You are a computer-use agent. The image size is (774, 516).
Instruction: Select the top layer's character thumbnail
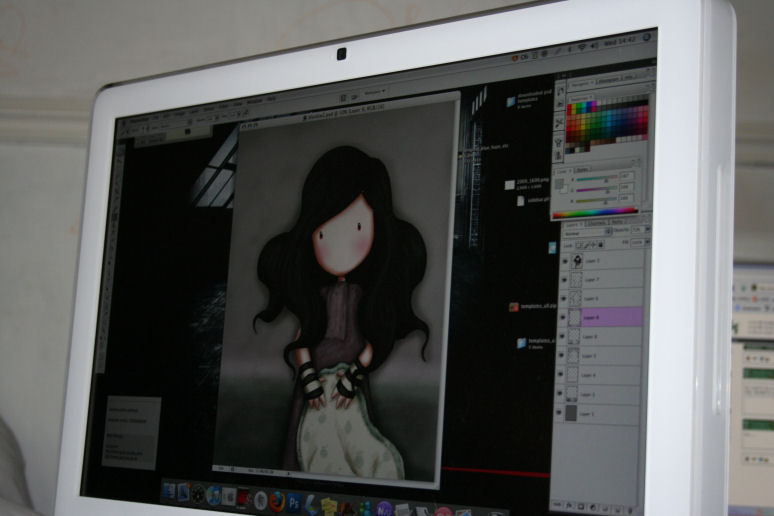tap(577, 260)
